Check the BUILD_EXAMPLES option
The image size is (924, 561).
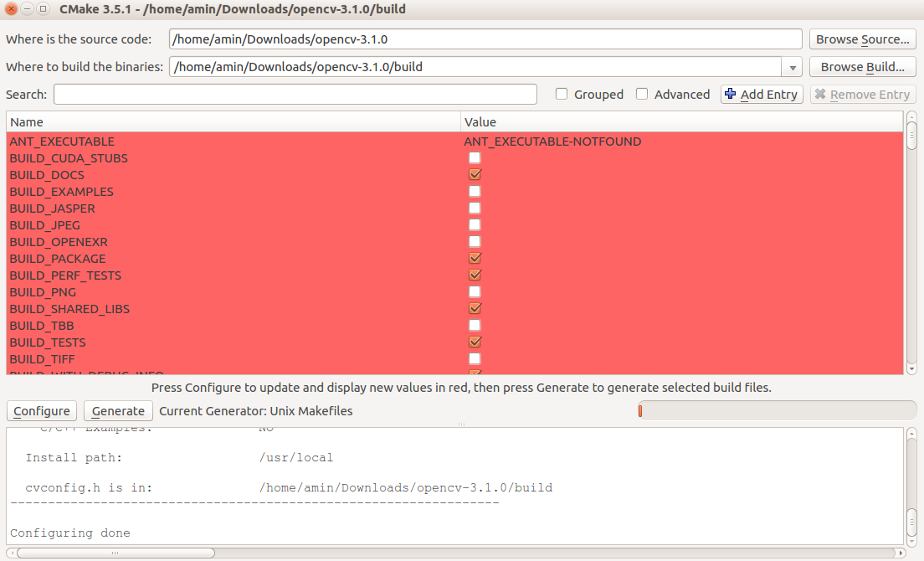click(475, 192)
